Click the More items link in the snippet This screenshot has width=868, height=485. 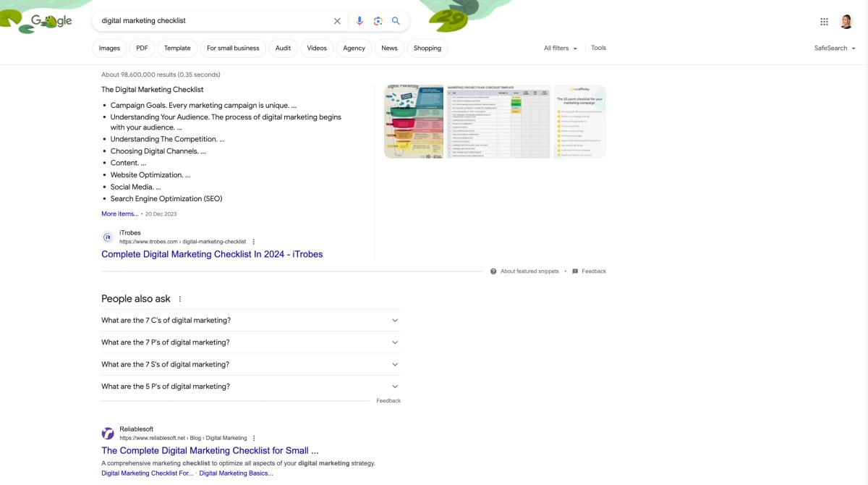pyautogui.click(x=119, y=214)
